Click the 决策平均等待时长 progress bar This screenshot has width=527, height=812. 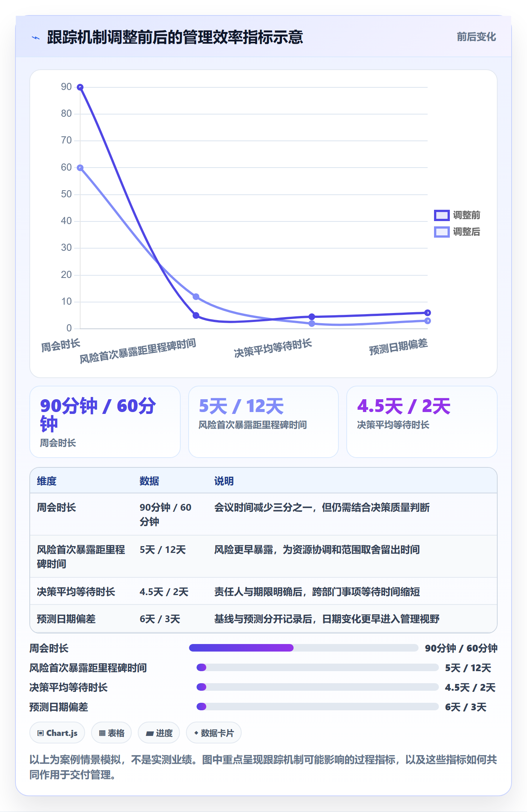pos(317,687)
